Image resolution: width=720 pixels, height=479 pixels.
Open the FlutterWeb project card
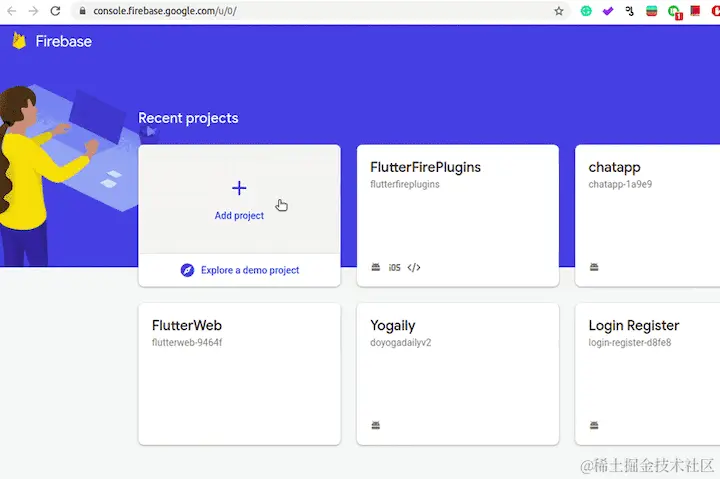(239, 374)
